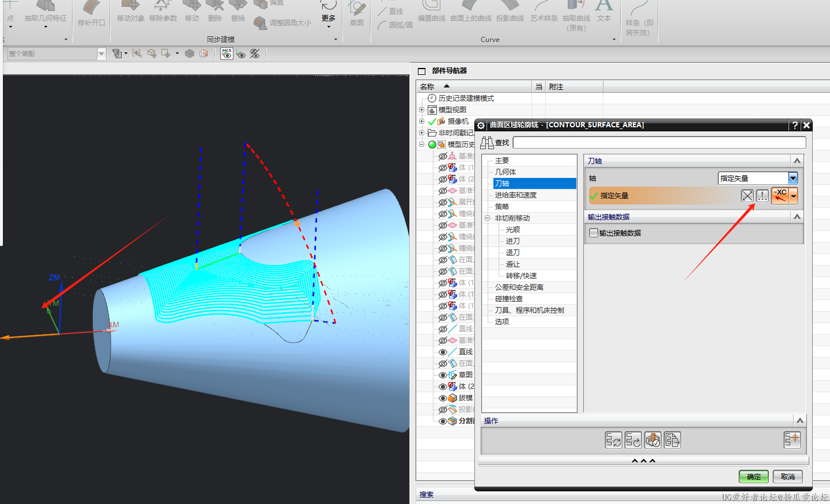Click the 名称 column header in navigator
830x504 pixels.
coord(474,86)
